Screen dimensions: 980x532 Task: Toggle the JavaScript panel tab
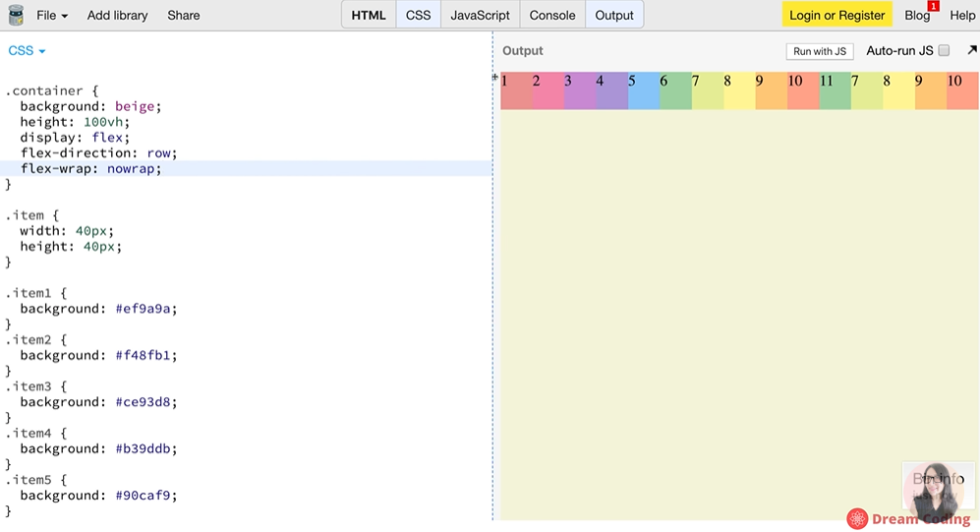[x=480, y=15]
